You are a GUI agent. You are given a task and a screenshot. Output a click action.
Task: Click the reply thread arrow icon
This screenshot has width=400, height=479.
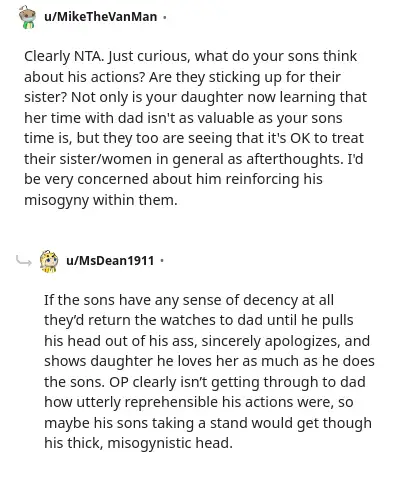tap(24, 261)
